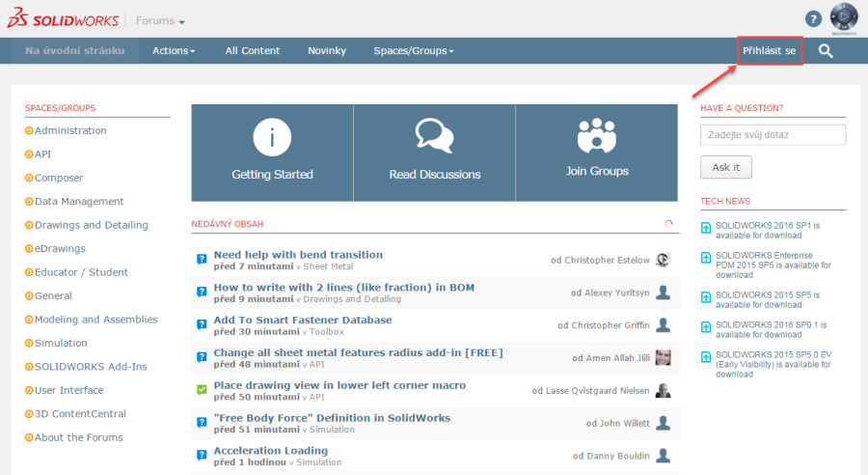The width and height of the screenshot is (868, 475).
Task: Open Christopher Estelow's avatar
Action: pos(663,260)
